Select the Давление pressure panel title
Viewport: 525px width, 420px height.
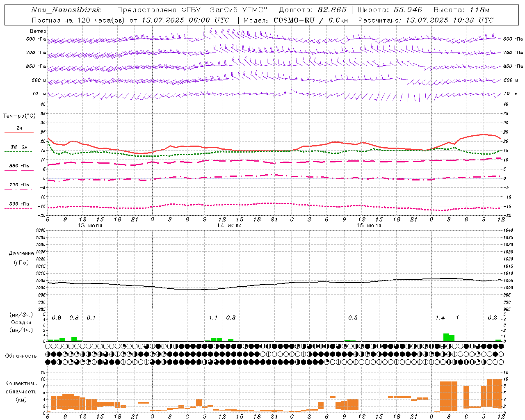21,253
